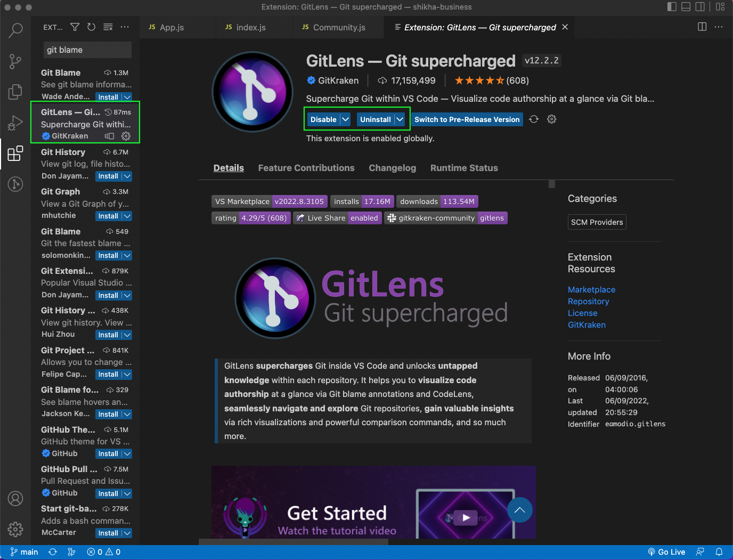Select the Details tab
The height and width of the screenshot is (560, 733).
[229, 168]
